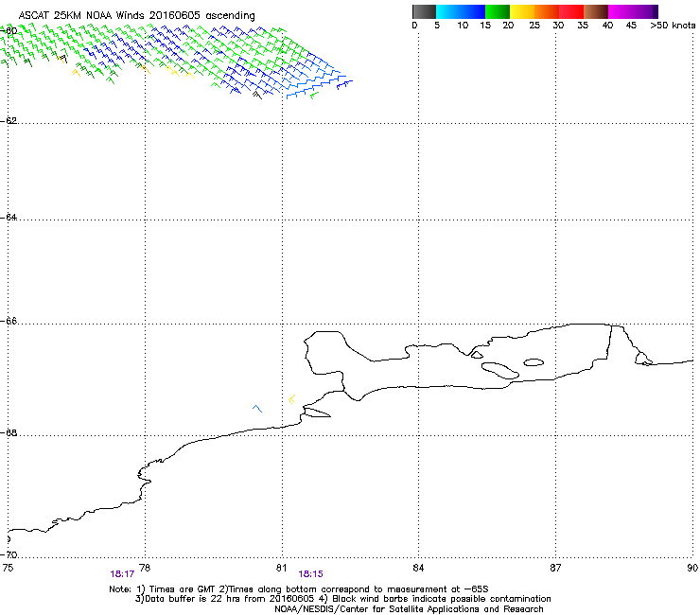The width and height of the screenshot is (700, 615).
Task: Click the latitude -62 axis label
Action: [9, 120]
